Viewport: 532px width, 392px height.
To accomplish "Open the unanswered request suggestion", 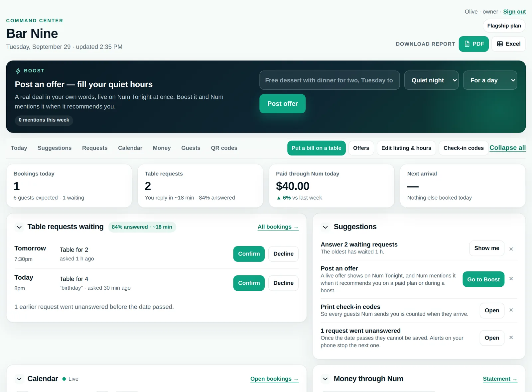I will point(492,338).
